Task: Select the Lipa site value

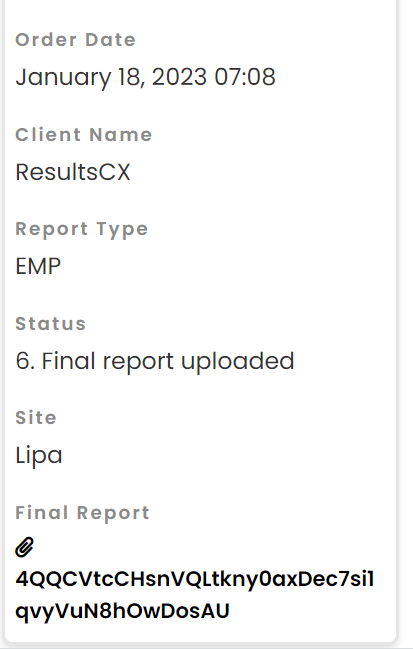Action: coord(39,456)
